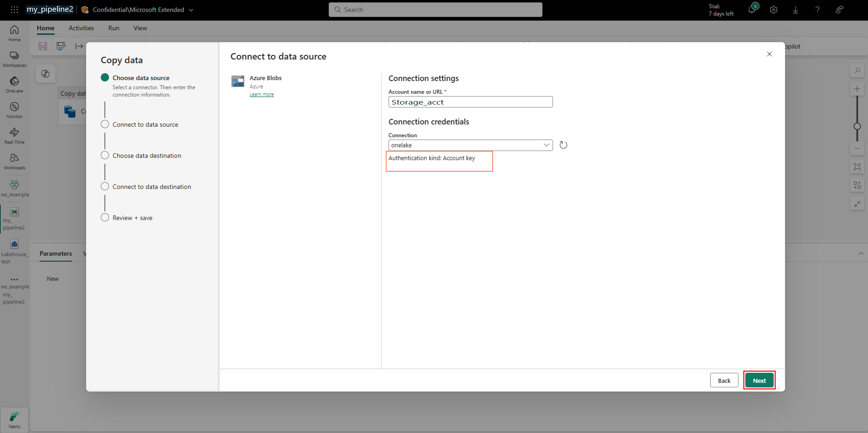The width and height of the screenshot is (868, 433).
Task: Open the Monitor hub icon
Action: (x=14, y=110)
